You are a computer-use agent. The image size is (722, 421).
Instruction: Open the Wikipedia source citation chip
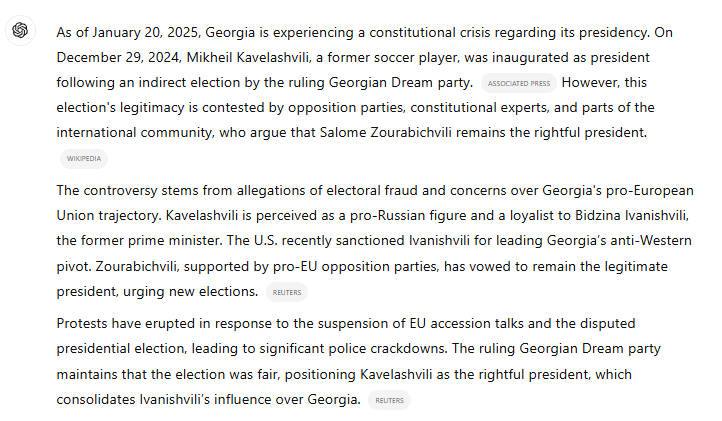(x=84, y=158)
